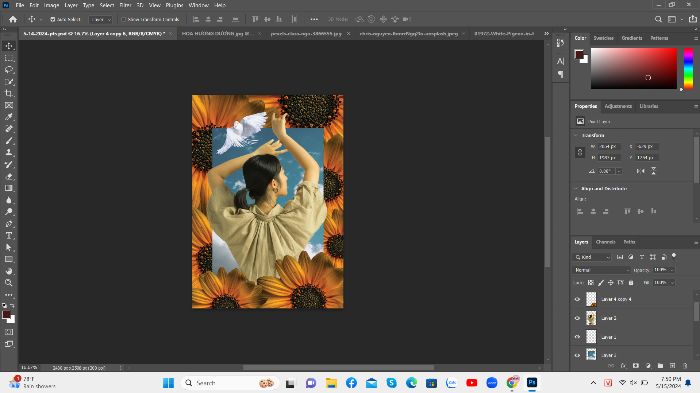Hide the Layer 4 copy 4 layer
Image resolution: width=700 pixels, height=393 pixels.
click(x=577, y=299)
